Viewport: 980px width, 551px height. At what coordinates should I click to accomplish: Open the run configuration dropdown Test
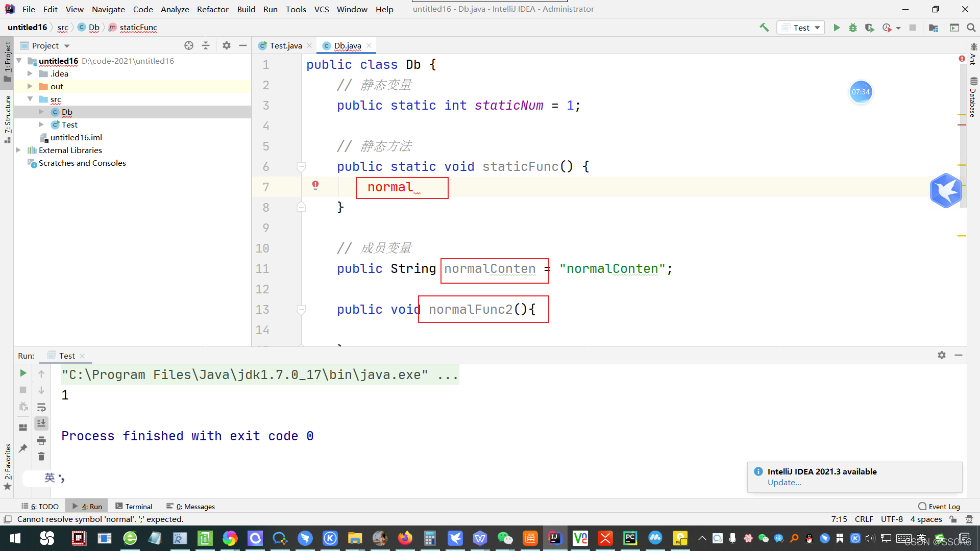pyautogui.click(x=800, y=28)
